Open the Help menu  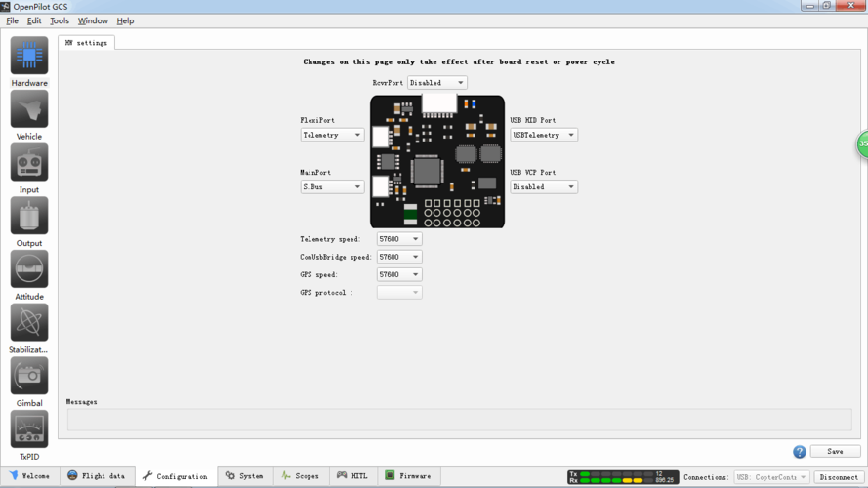pyautogui.click(x=125, y=21)
